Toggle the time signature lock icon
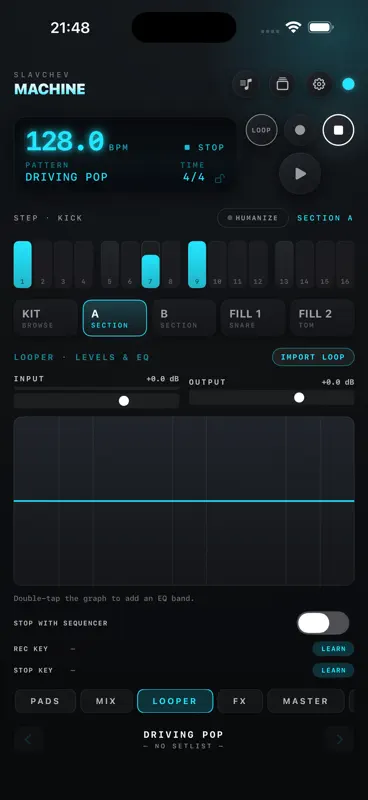Viewport: 368px width, 800px height. 219,178
